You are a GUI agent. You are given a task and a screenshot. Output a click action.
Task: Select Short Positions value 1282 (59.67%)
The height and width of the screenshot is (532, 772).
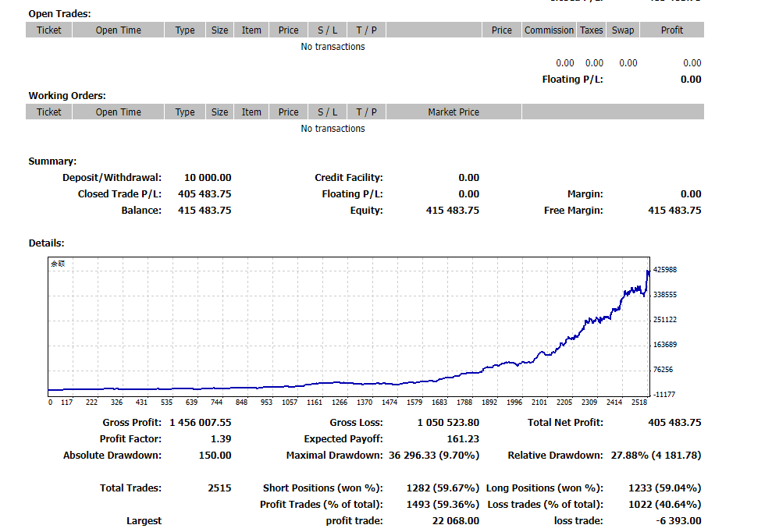pos(443,488)
